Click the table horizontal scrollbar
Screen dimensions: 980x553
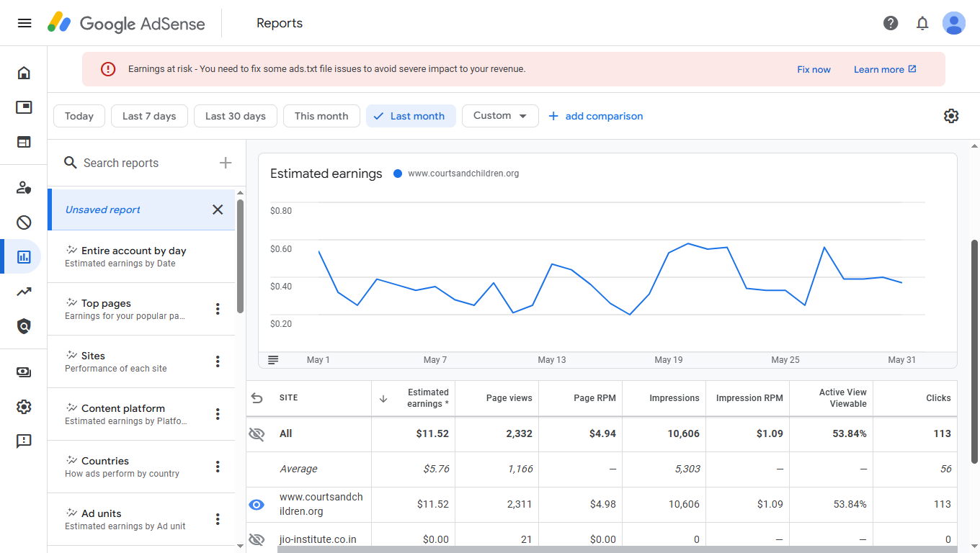pos(617,549)
